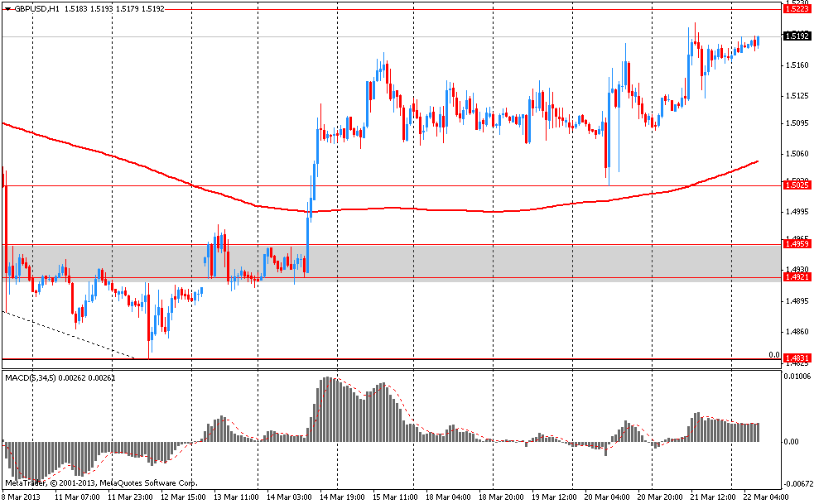This screenshot has width=814, height=504.
Task: Click the triangle arrow beside GBPUSD,H1
Action: [x=7, y=9]
